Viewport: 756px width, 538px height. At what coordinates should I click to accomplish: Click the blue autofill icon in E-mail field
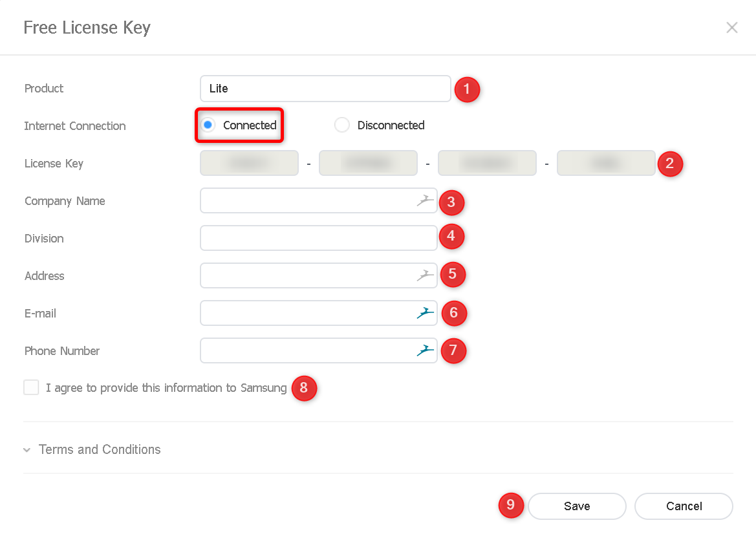click(x=426, y=313)
